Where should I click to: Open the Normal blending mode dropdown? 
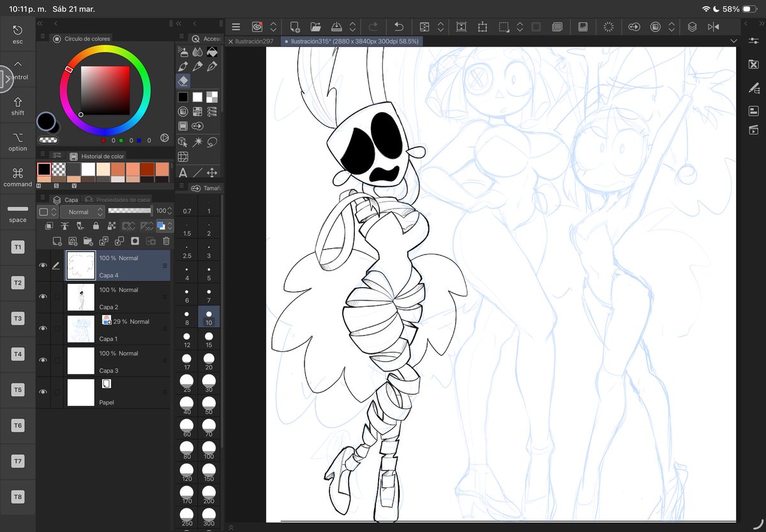(x=82, y=212)
